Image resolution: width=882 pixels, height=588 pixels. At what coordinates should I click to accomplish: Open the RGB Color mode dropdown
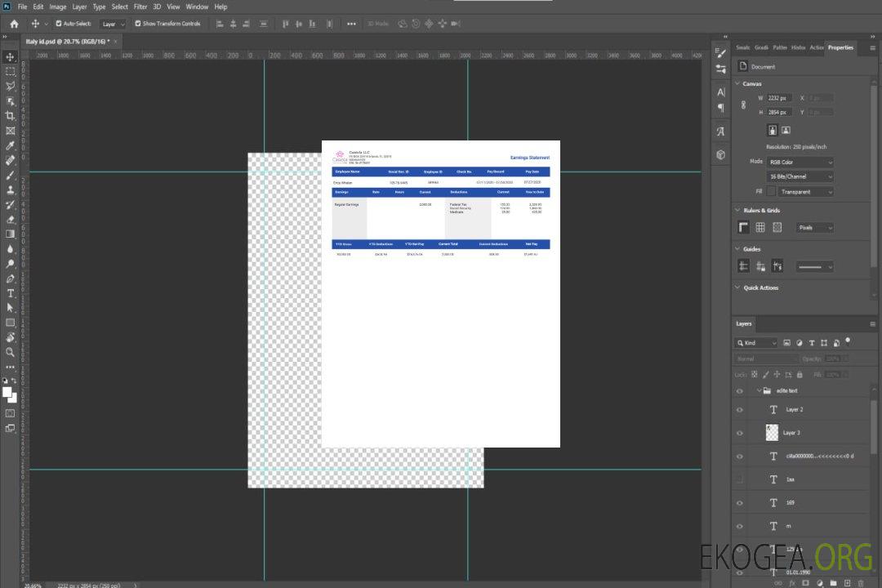[x=800, y=162]
